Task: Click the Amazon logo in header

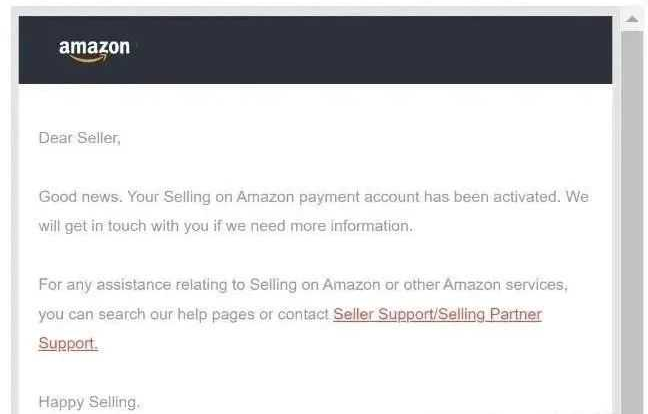Action: coord(94,49)
